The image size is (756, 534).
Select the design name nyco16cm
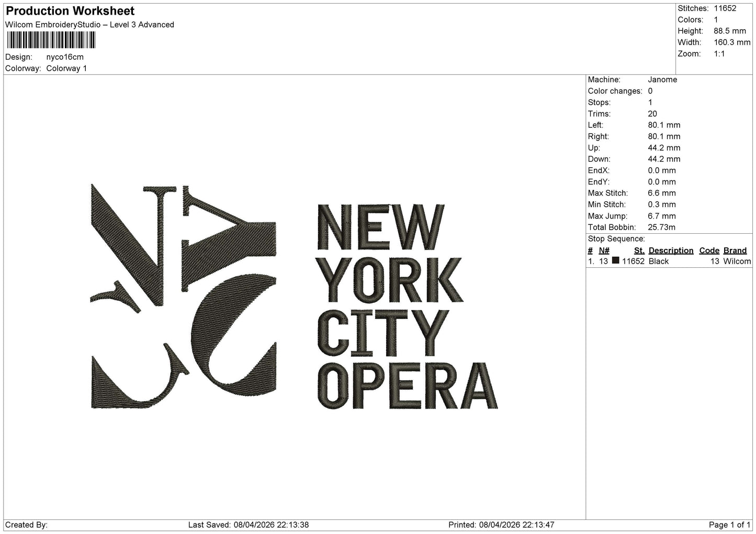(x=65, y=57)
